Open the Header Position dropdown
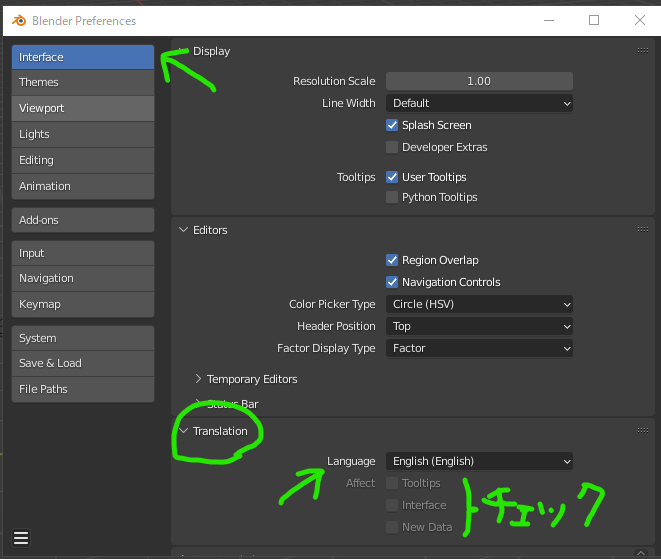The height and width of the screenshot is (559, 661). coord(479,326)
